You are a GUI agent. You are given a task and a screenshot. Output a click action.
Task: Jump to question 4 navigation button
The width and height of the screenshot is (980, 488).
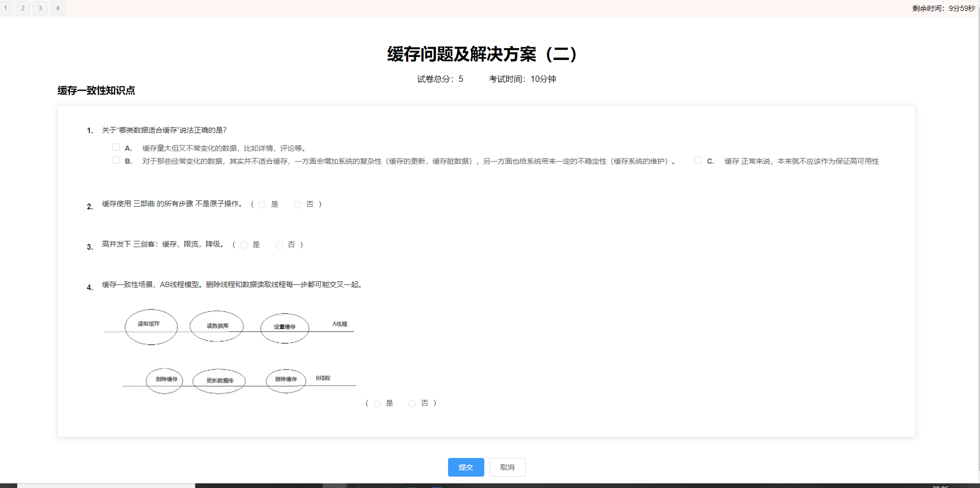pyautogui.click(x=57, y=8)
